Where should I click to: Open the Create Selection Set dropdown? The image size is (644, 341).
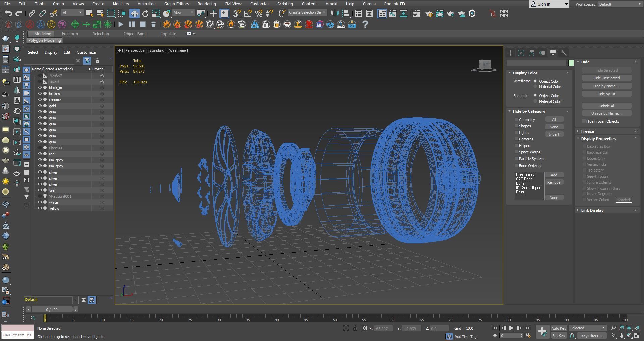point(307,13)
